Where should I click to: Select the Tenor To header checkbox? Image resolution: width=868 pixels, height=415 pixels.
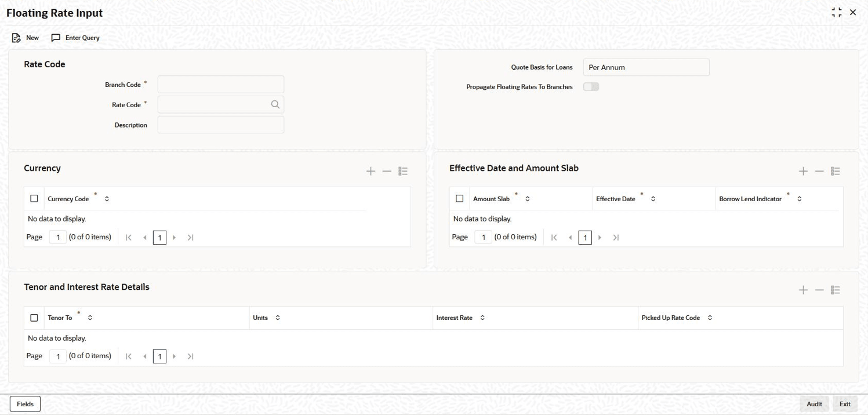[34, 318]
